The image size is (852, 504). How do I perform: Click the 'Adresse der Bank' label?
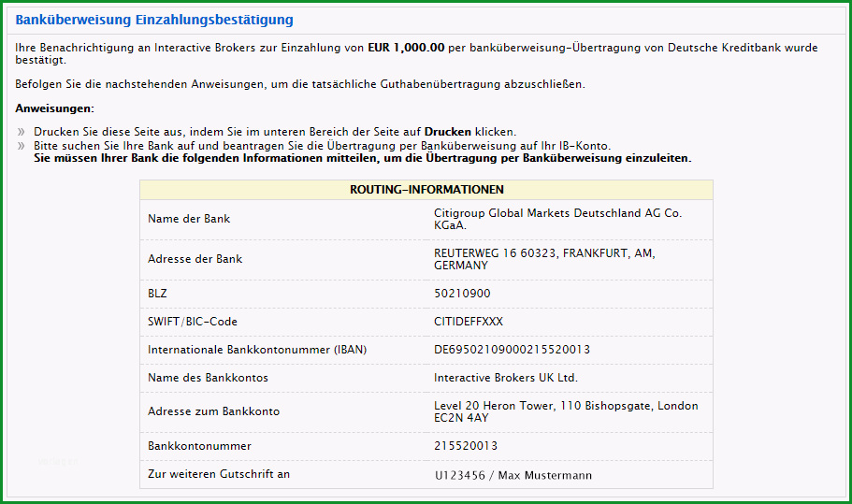(195, 259)
